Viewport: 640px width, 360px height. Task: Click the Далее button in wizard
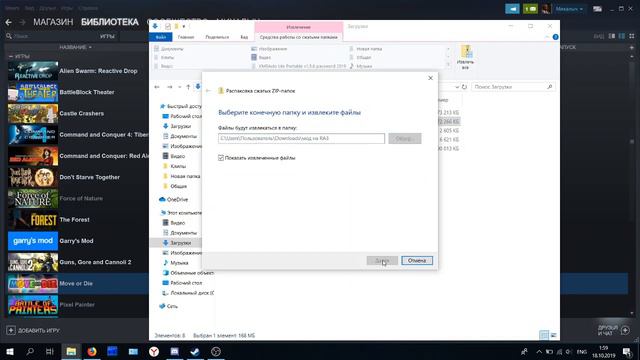pos(382,260)
